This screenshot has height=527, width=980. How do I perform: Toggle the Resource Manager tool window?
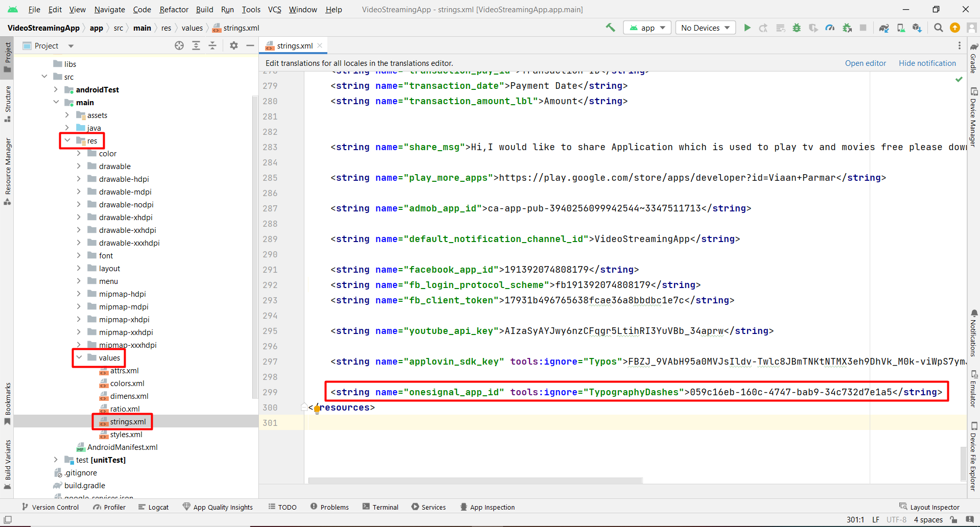pyautogui.click(x=7, y=171)
